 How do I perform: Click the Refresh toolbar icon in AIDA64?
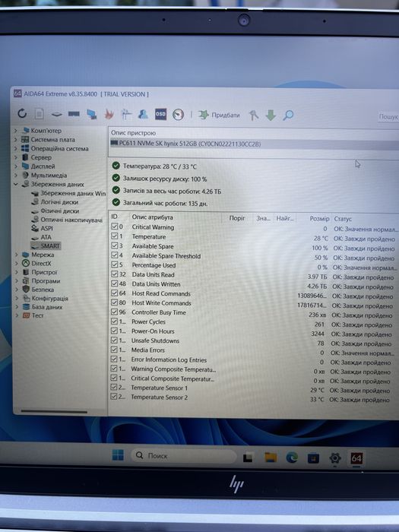click(x=22, y=113)
